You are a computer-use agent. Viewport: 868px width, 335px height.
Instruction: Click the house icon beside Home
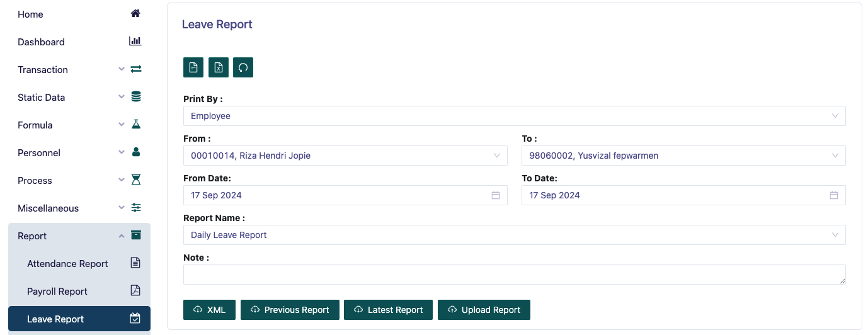[x=135, y=14]
